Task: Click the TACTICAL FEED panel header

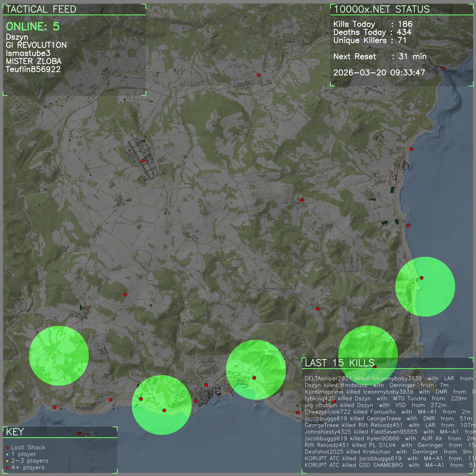Action: pyautogui.click(x=41, y=9)
